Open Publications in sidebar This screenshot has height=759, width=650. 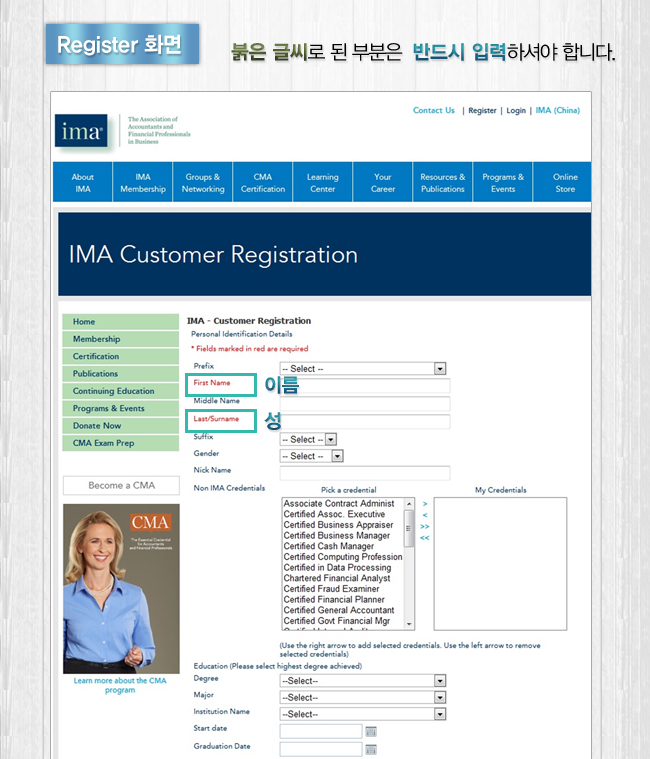coord(121,374)
